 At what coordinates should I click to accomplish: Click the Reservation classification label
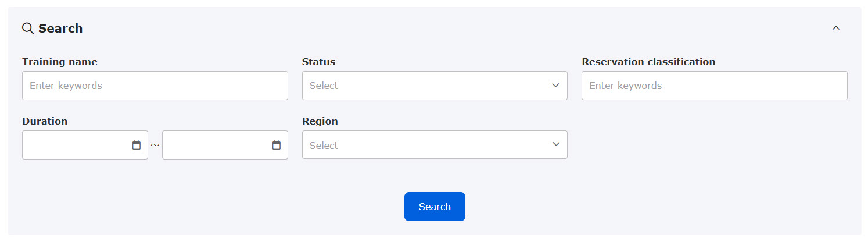click(x=648, y=62)
